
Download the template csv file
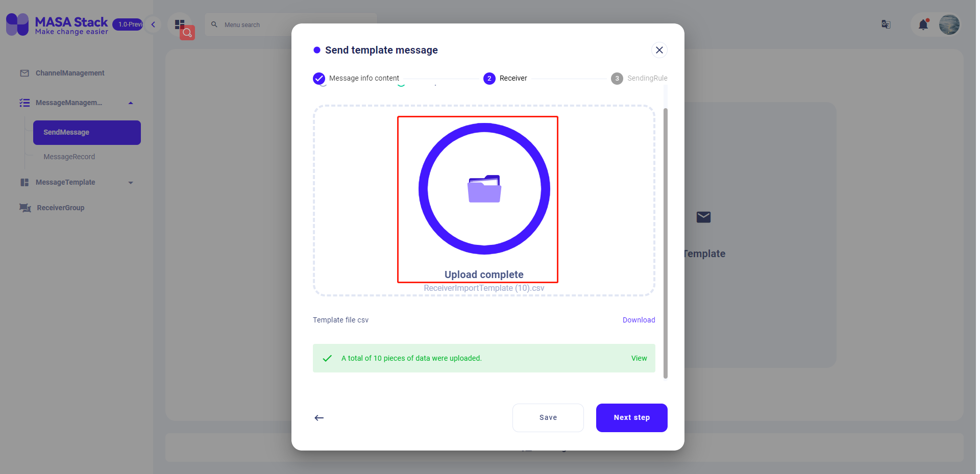(x=639, y=320)
